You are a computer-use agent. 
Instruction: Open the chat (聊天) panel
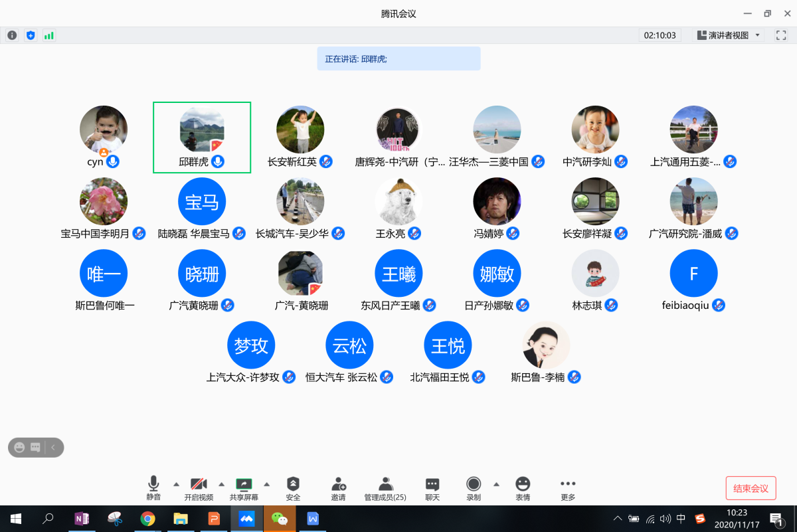432,488
